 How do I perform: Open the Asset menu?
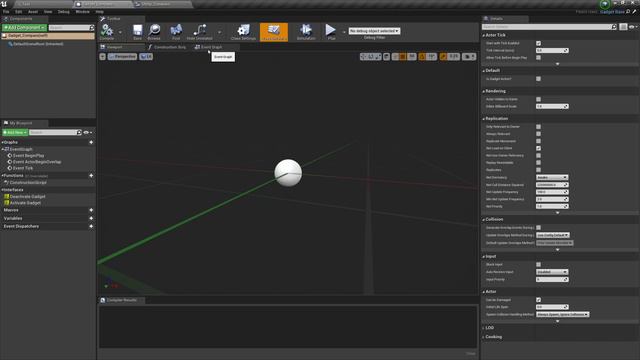tap(33, 12)
